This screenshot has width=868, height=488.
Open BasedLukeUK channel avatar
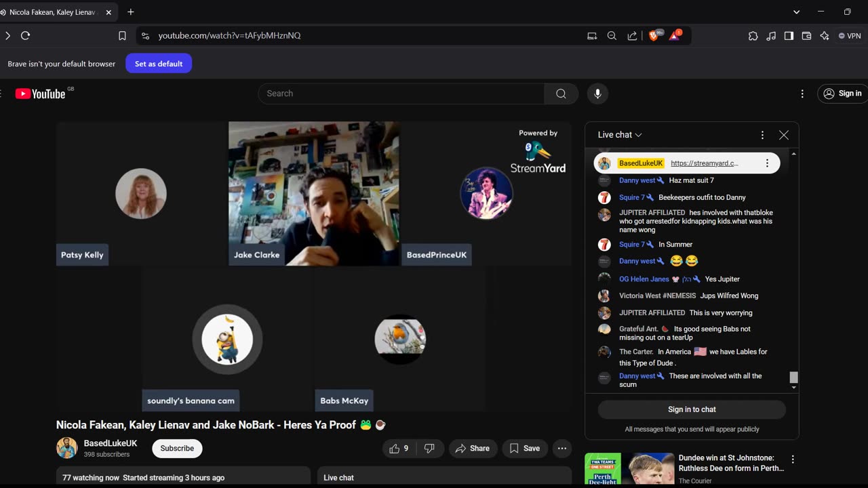66,448
